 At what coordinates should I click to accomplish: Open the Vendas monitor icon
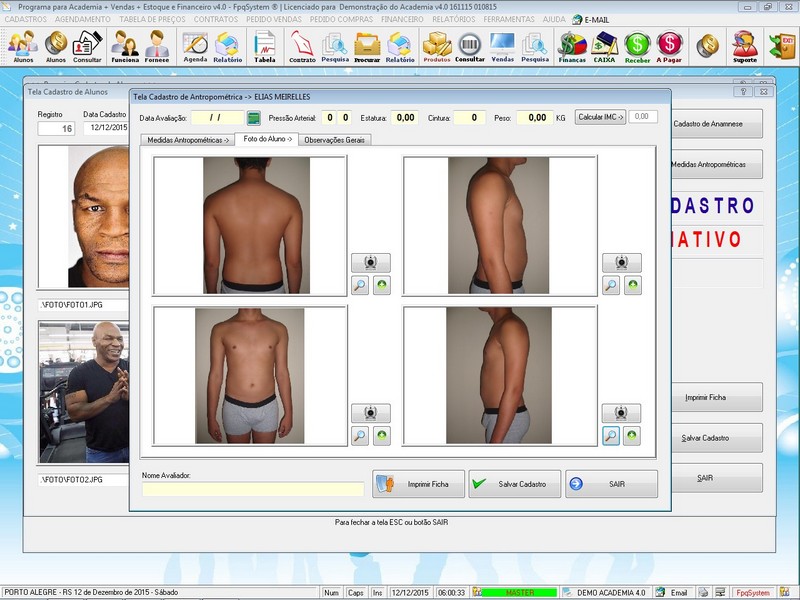click(503, 46)
